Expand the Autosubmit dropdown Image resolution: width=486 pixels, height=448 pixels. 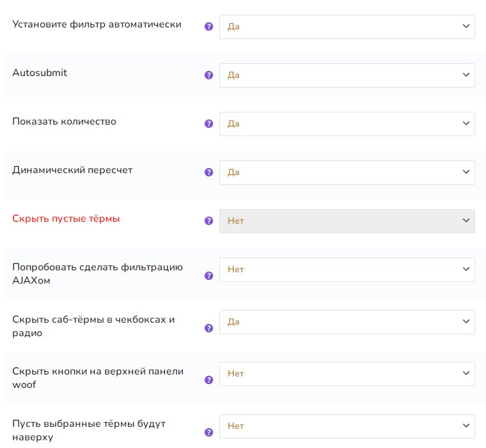point(347,75)
